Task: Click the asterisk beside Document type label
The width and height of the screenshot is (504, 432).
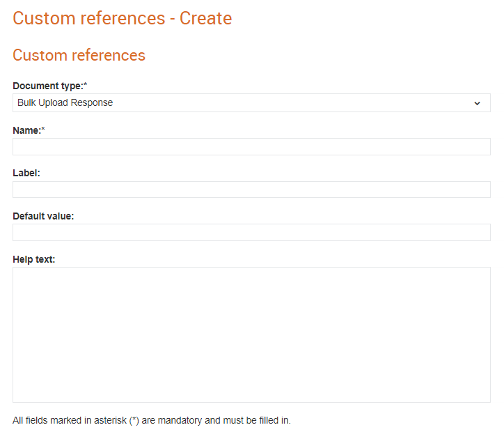Action: [x=85, y=84]
